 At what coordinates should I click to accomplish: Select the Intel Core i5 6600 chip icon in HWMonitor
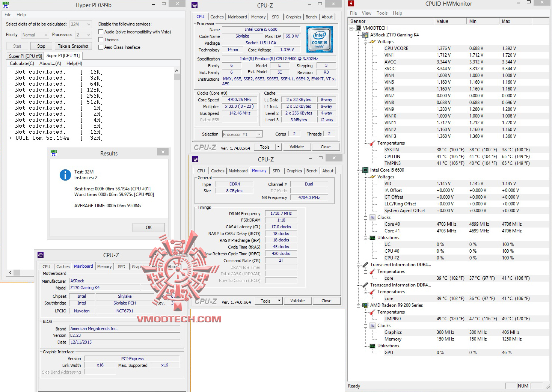pyautogui.click(x=365, y=170)
